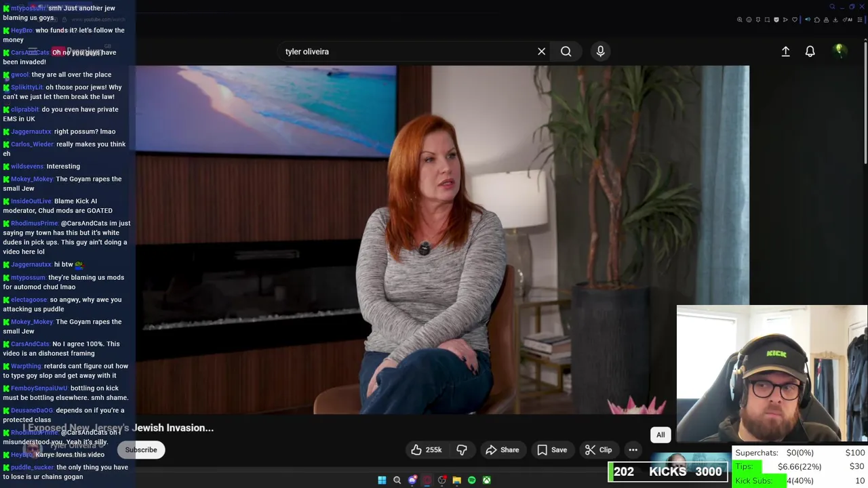Click chat user 'puddle_sucker'

[x=32, y=468]
